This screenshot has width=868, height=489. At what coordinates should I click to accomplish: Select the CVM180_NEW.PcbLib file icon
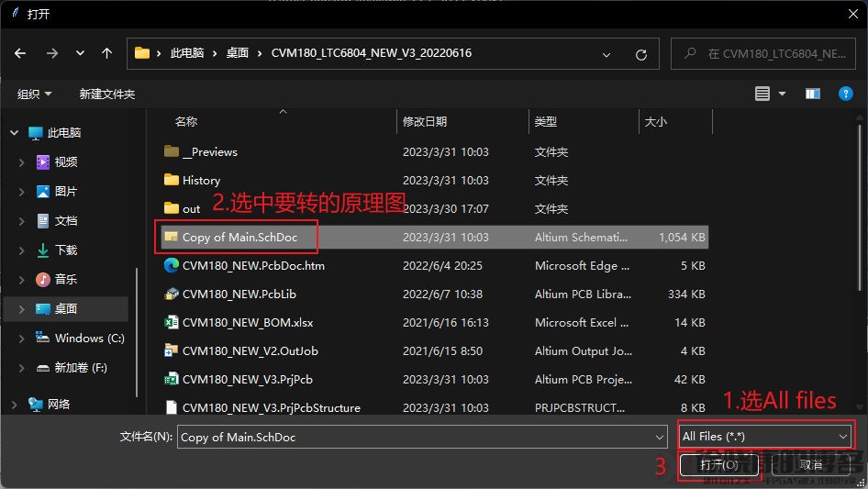[x=171, y=295]
